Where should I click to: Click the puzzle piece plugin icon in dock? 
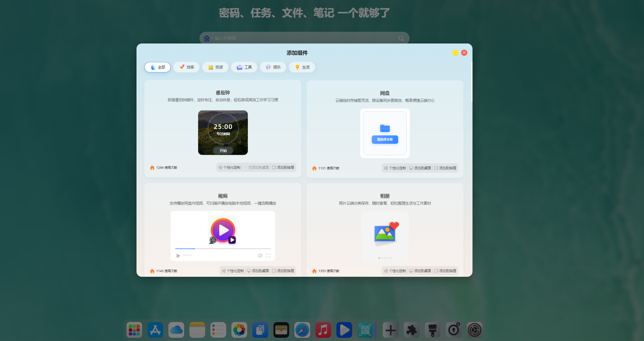[412, 330]
